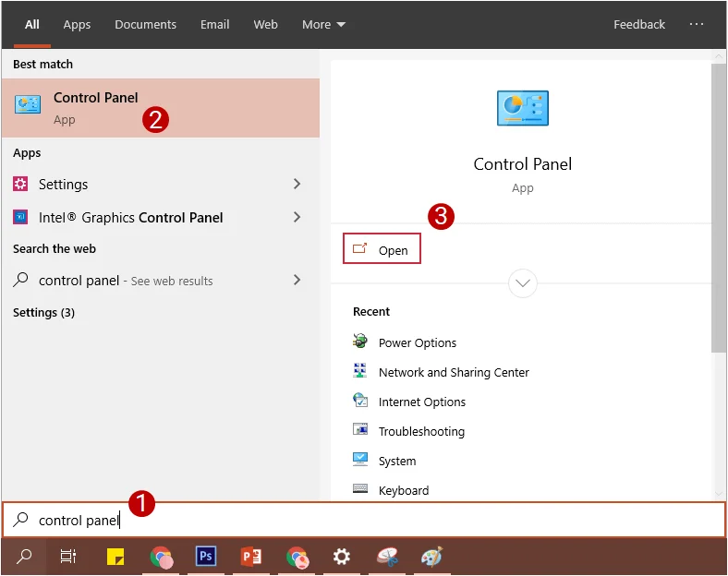This screenshot has height=576, width=728.
Task: Open Task View from the taskbar
Action: 68,557
